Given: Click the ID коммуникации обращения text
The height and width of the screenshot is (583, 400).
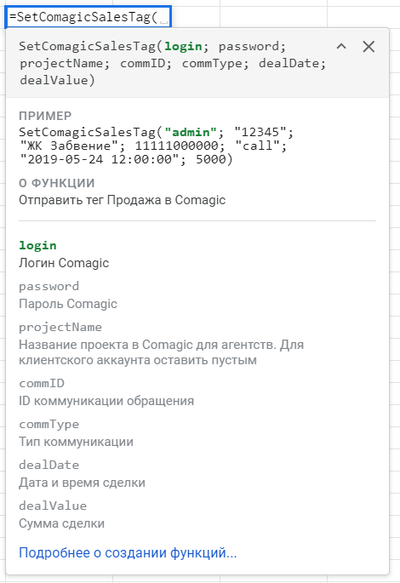Looking at the screenshot, I should (x=106, y=401).
